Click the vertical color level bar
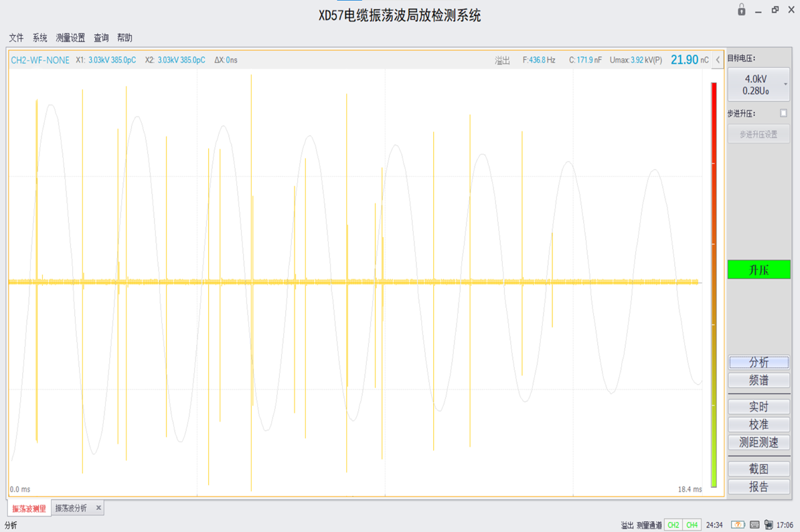The image size is (800, 532). click(x=714, y=284)
